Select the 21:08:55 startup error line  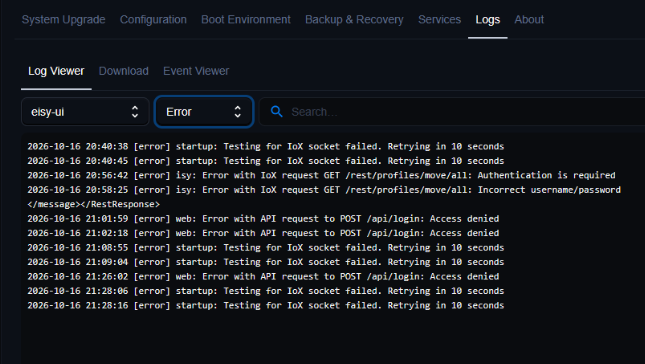coord(266,248)
